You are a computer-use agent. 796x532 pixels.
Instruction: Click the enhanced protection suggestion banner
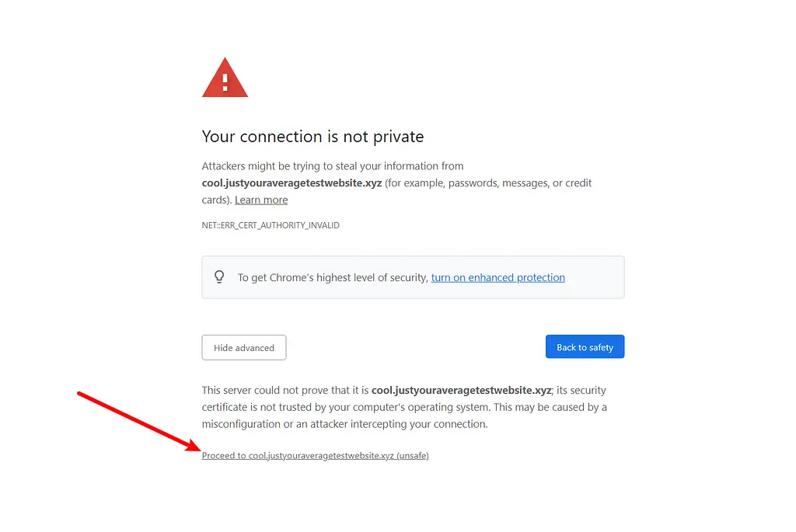tap(413, 276)
